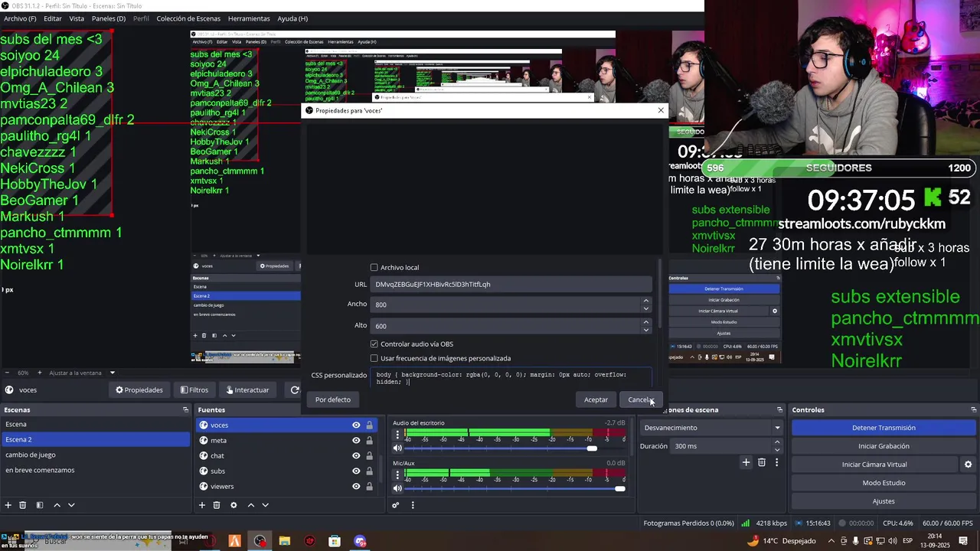Hide the meta source
Image resolution: width=980 pixels, height=551 pixels.
coord(356,441)
